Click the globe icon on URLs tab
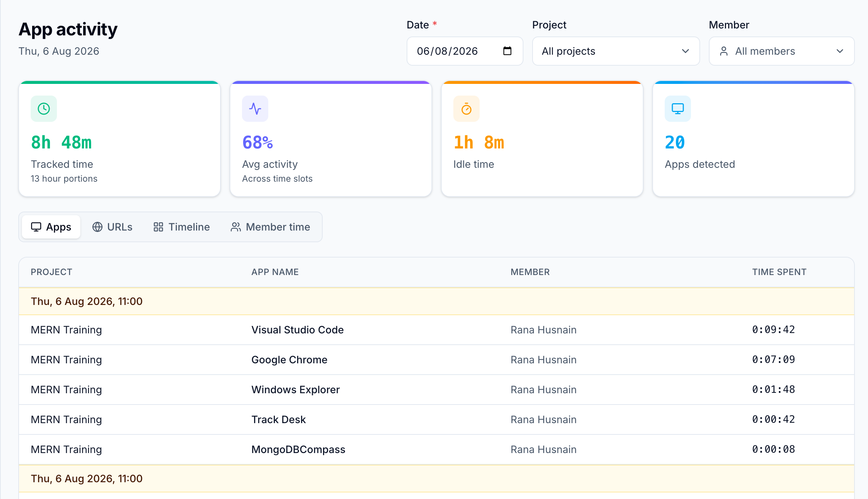Image resolution: width=868 pixels, height=499 pixels. point(97,227)
